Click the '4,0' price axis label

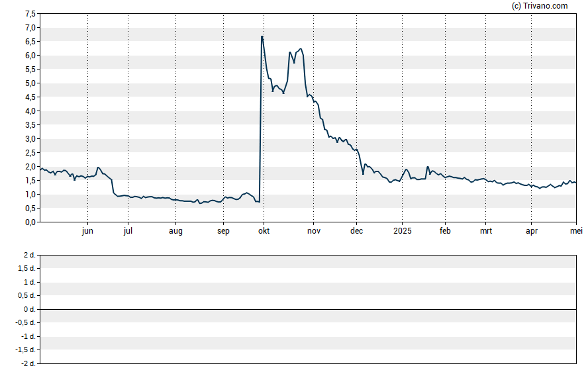pos(30,111)
